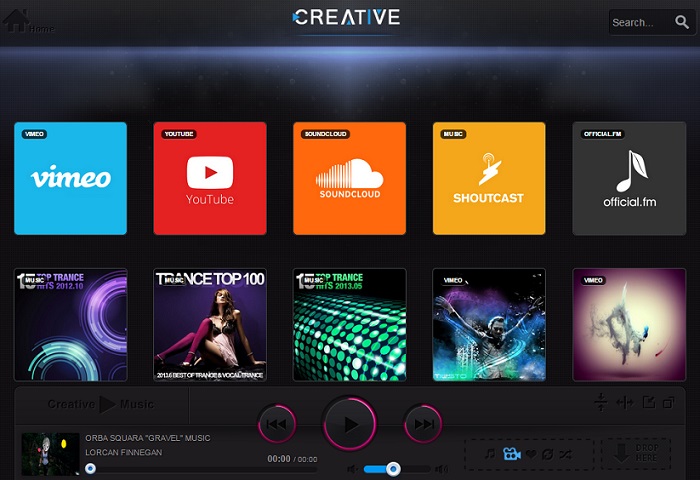This screenshot has width=700, height=480.
Task: Click the CREATIVE logo at top
Action: [x=346, y=17]
